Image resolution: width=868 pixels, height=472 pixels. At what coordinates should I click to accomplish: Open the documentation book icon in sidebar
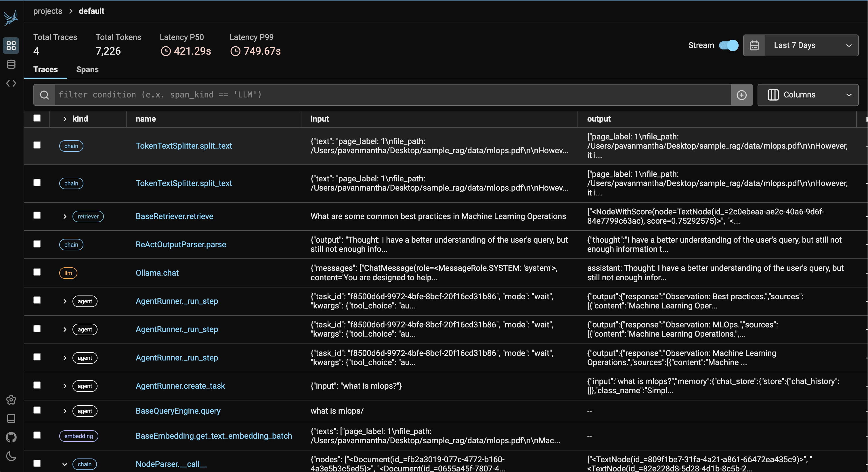pyautogui.click(x=11, y=419)
